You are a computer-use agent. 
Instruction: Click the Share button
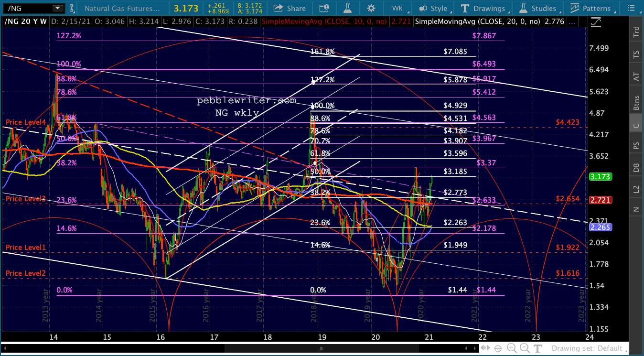point(290,8)
